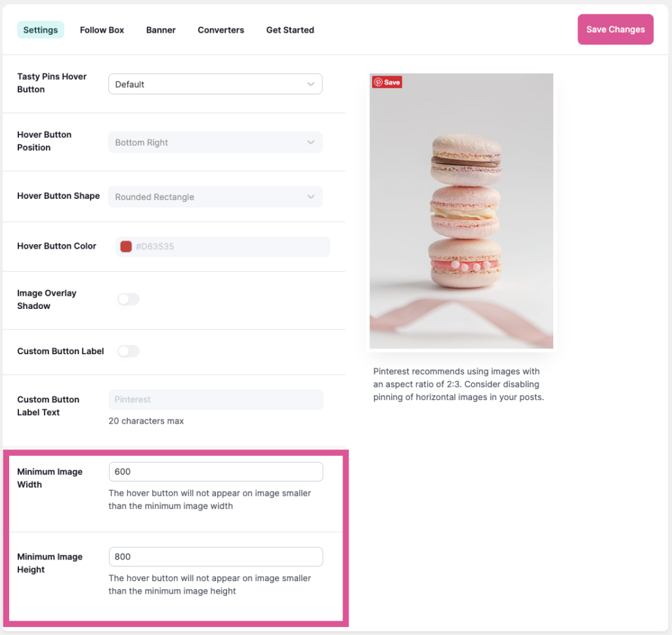Viewport: 672px width, 635px height.
Task: Click the chevron on Rounded Rectangle dropdown
Action: pos(310,197)
